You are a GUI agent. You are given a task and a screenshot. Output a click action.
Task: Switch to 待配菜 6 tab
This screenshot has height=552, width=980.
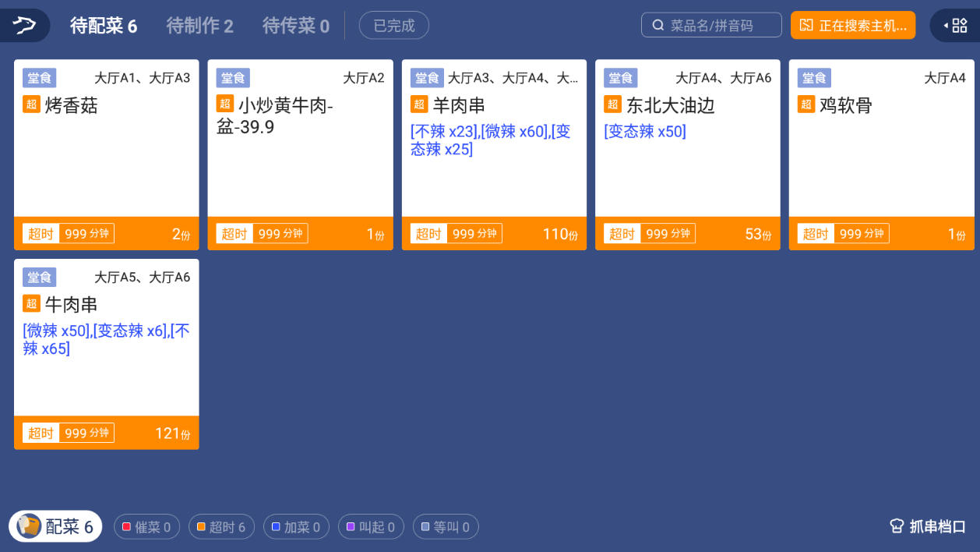pyautogui.click(x=104, y=26)
